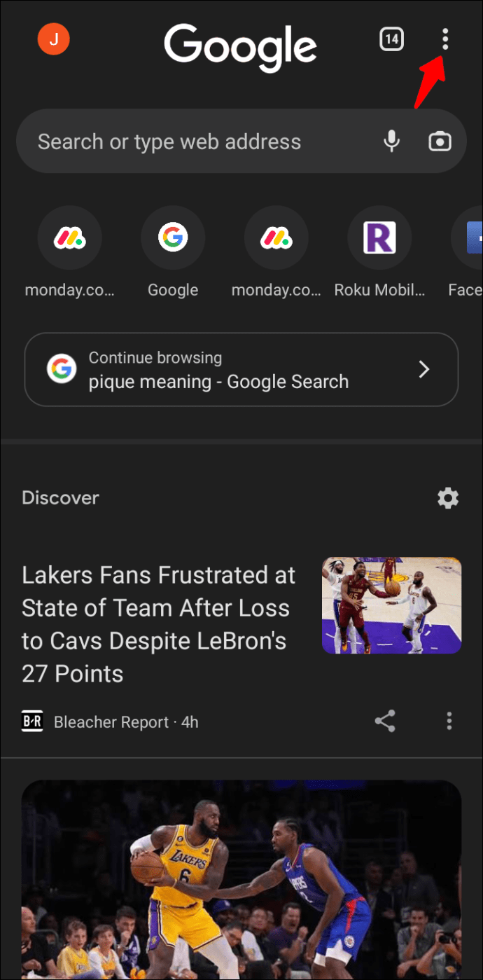The width and height of the screenshot is (483, 980).
Task: Start voice search with the microphone icon
Action: click(392, 142)
